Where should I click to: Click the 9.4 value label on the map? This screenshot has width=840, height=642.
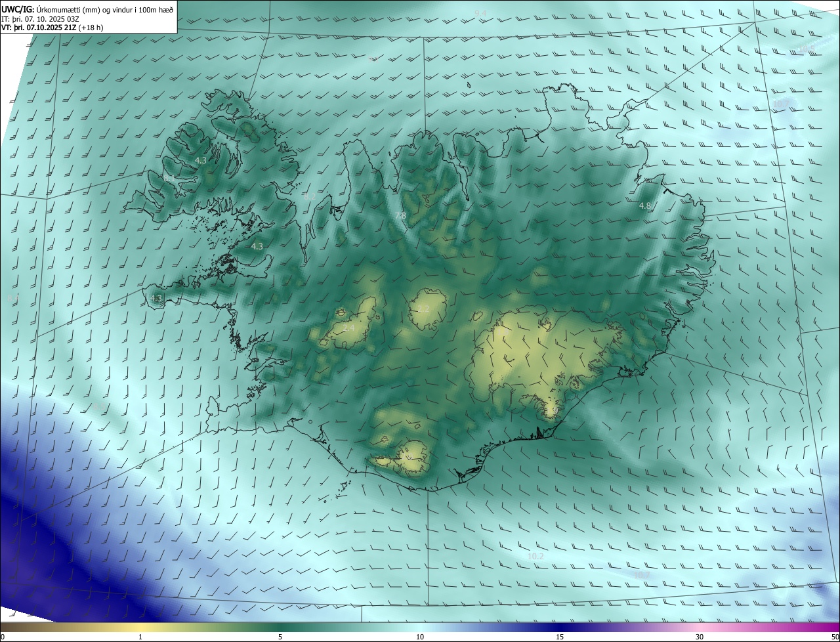pos(480,13)
